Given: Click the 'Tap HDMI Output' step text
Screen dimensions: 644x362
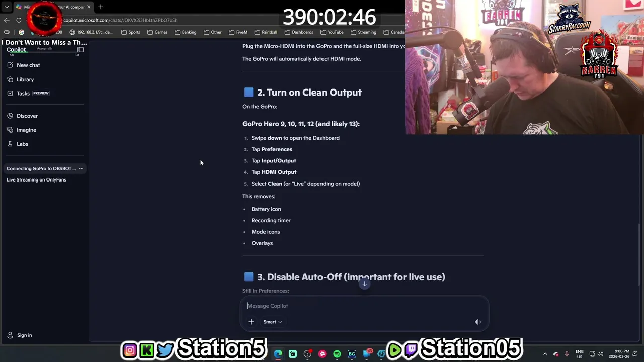Looking at the screenshot, I should (274, 172).
